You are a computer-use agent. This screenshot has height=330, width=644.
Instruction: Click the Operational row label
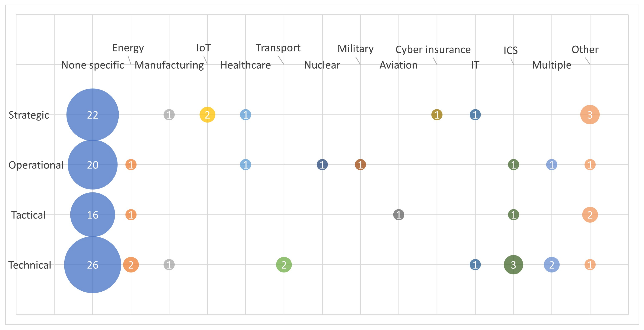36,165
